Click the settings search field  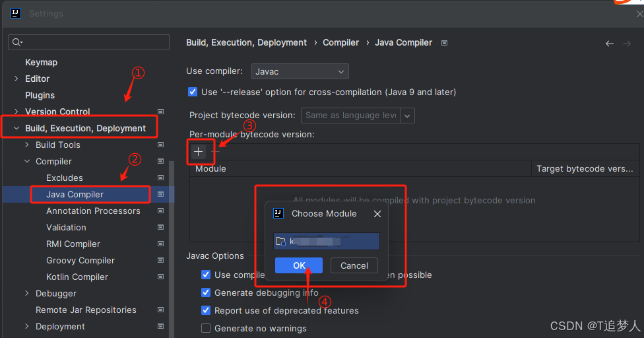click(88, 42)
